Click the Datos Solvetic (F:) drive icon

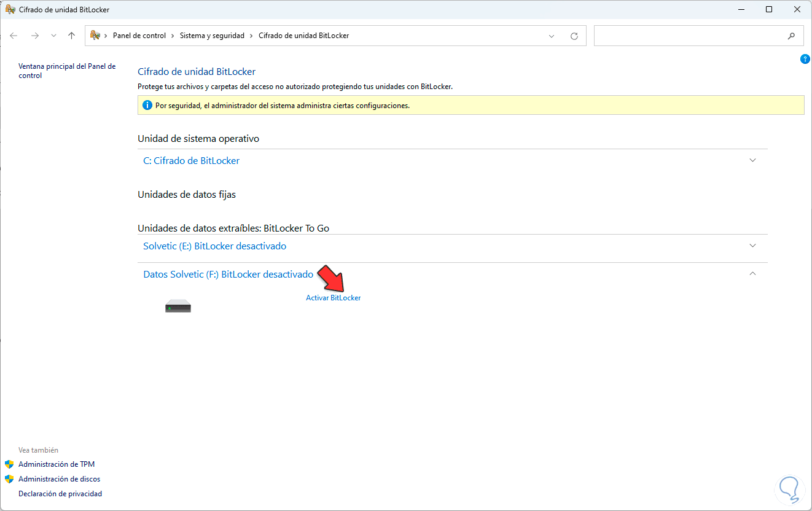(178, 306)
